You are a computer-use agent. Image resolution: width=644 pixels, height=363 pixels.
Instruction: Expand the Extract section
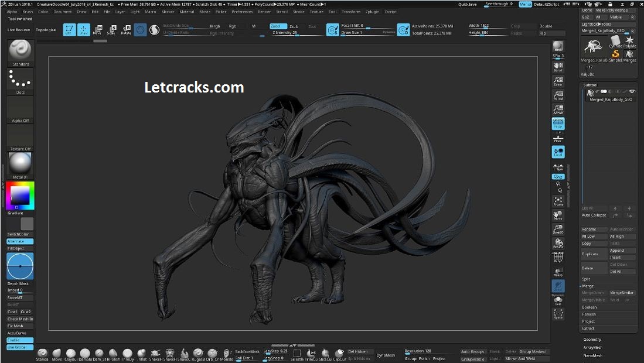[588, 328]
